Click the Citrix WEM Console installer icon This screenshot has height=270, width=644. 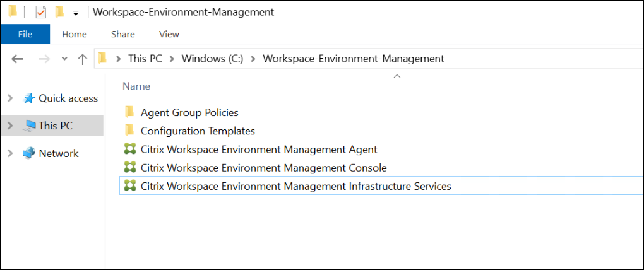(x=130, y=168)
